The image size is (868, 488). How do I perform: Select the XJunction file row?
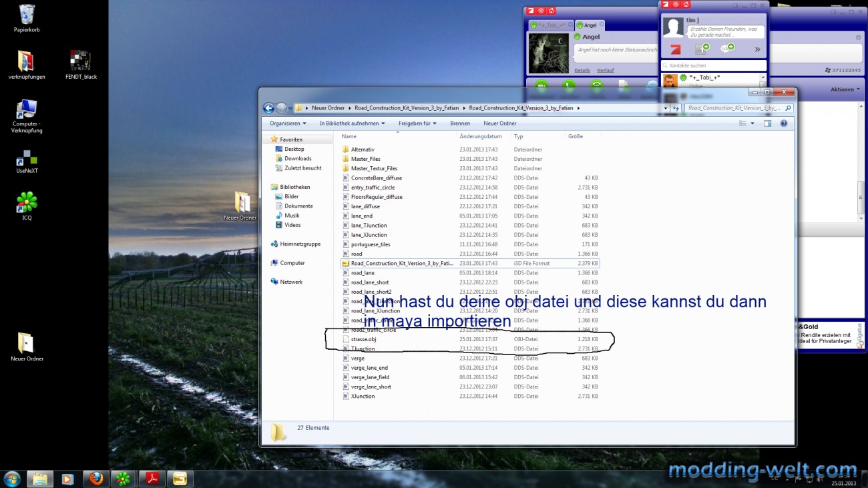(470, 396)
